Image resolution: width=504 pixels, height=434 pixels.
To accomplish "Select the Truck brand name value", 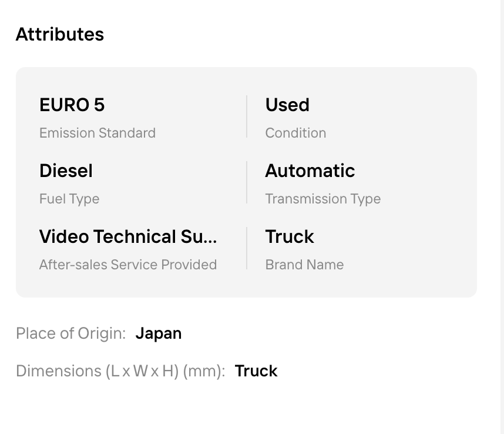I will pos(290,236).
